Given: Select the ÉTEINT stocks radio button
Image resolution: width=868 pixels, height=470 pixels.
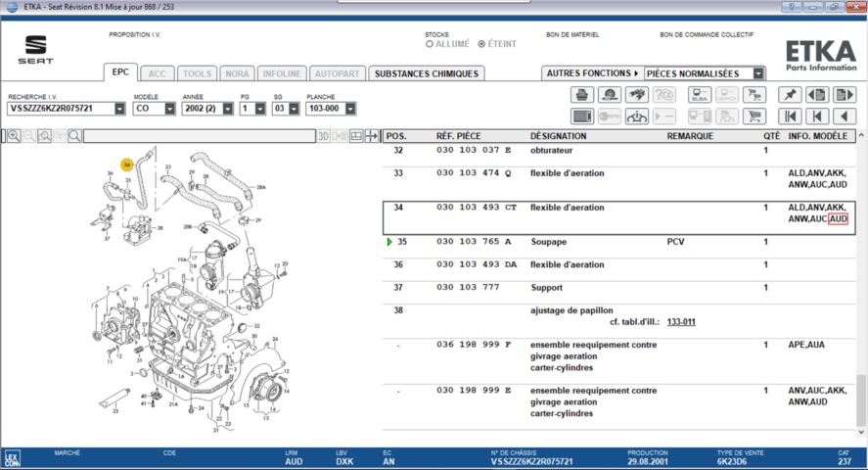Looking at the screenshot, I should click(481, 44).
